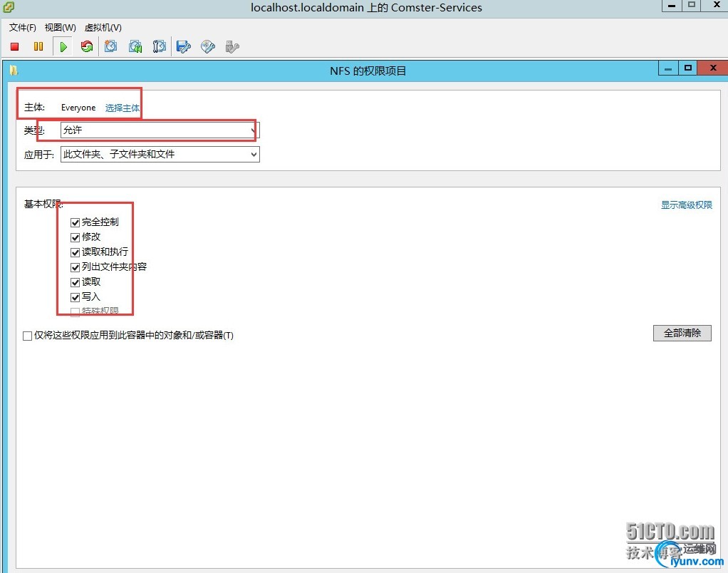The width and height of the screenshot is (728, 573).
Task: Click the revert to snapshot icon
Action: 135,46
